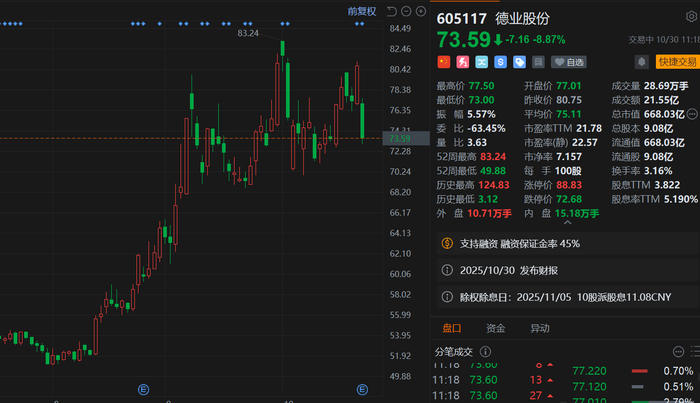Click the tick trade row with volume 13
This screenshot has height=403, width=700.
click(493, 380)
